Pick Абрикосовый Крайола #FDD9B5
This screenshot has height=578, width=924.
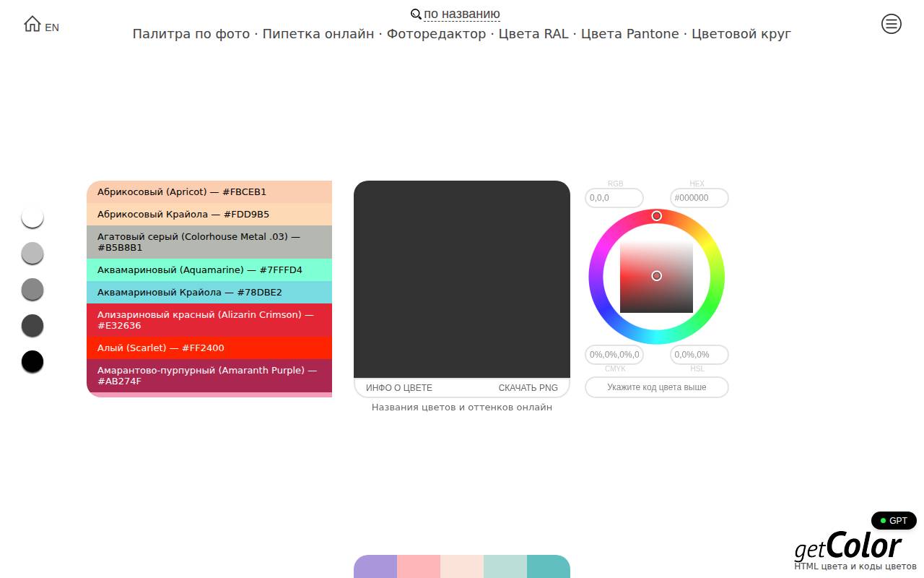(209, 215)
